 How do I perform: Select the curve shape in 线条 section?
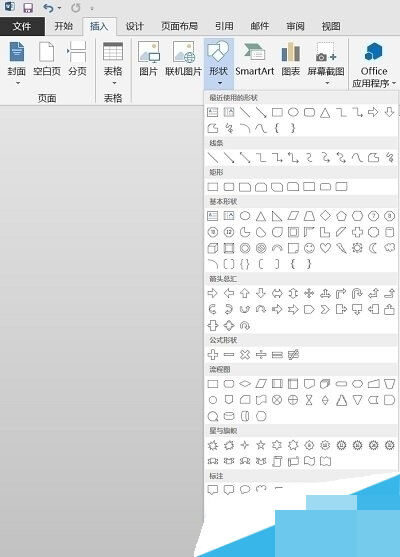[357, 158]
